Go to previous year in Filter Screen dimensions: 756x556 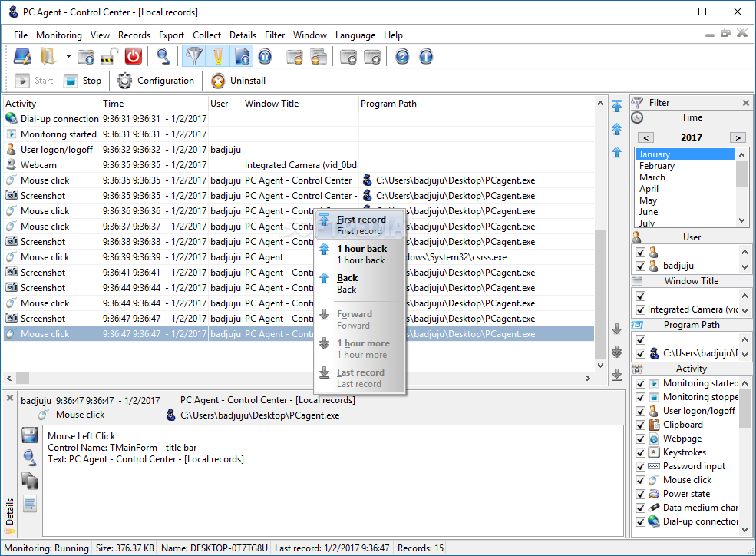point(646,137)
